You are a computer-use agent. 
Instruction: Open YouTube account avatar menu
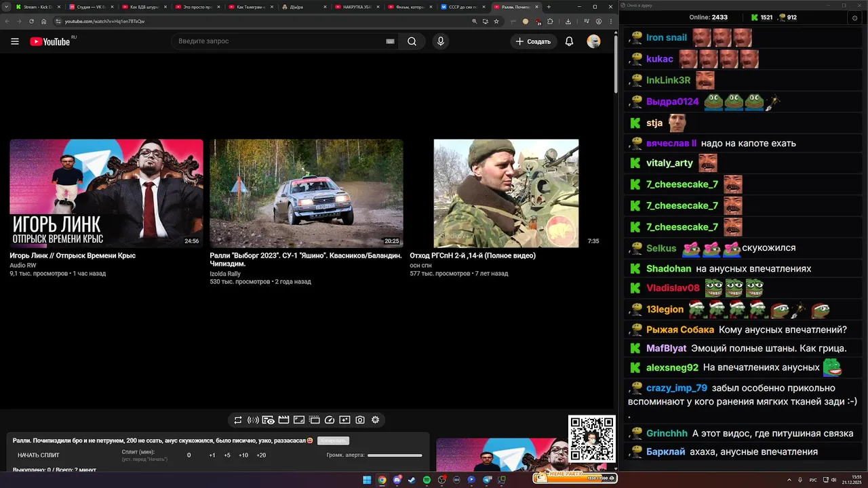tap(594, 41)
